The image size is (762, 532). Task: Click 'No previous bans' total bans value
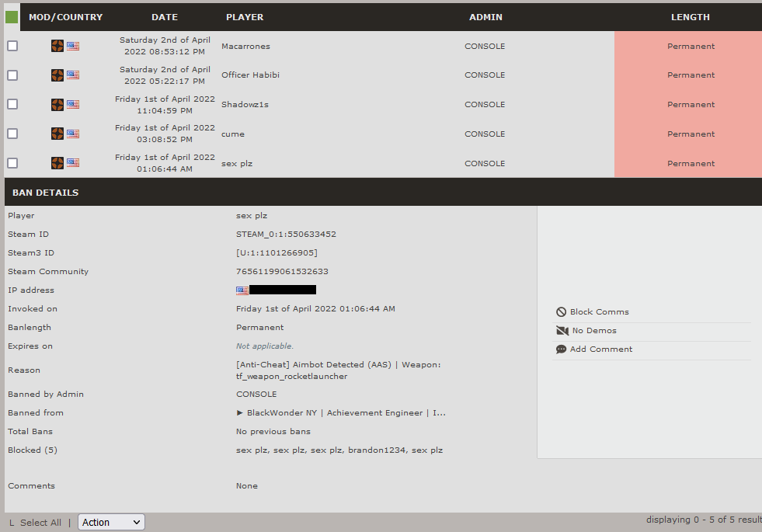click(273, 432)
